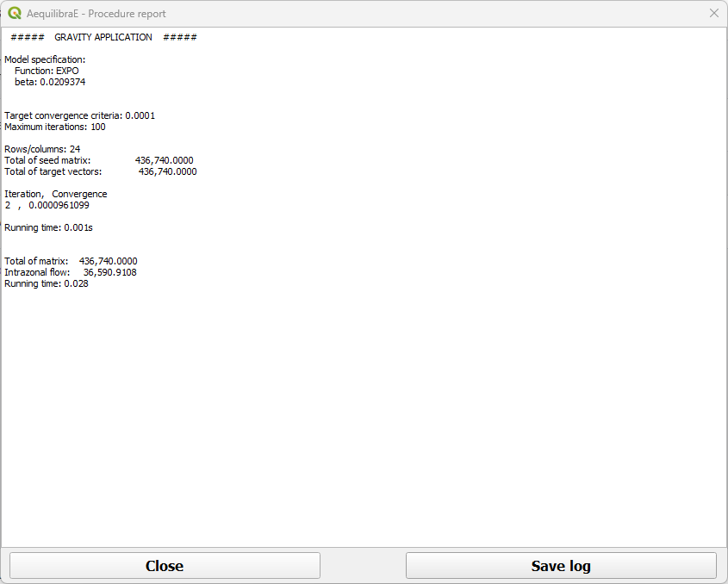Click the Running time: 0.001s line
The height and width of the screenshot is (584, 728).
click(48, 227)
